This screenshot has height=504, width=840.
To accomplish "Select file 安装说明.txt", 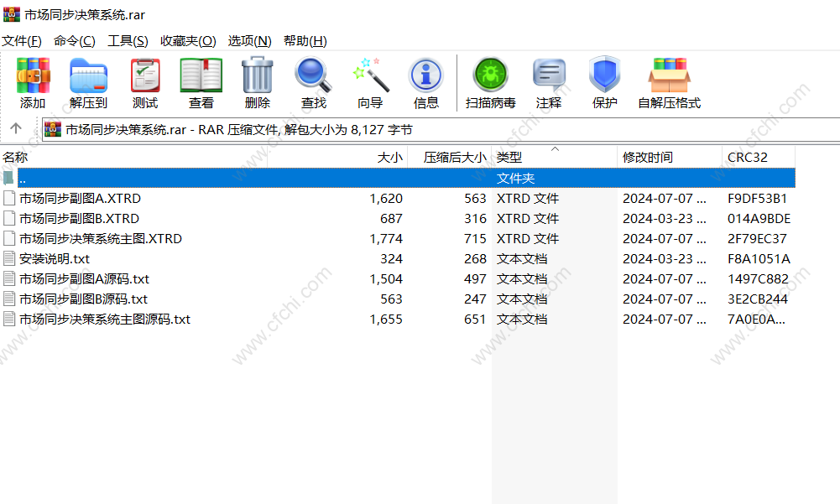I will coord(55,258).
